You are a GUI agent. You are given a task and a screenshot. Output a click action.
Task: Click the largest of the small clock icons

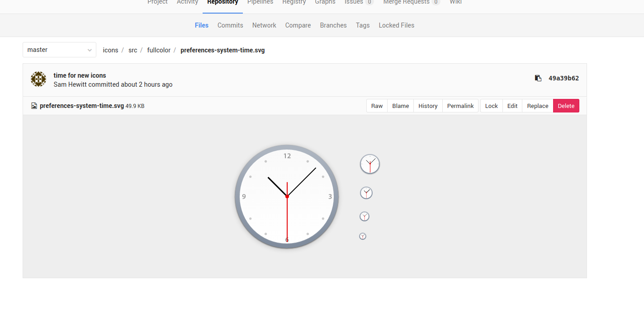[x=370, y=164]
